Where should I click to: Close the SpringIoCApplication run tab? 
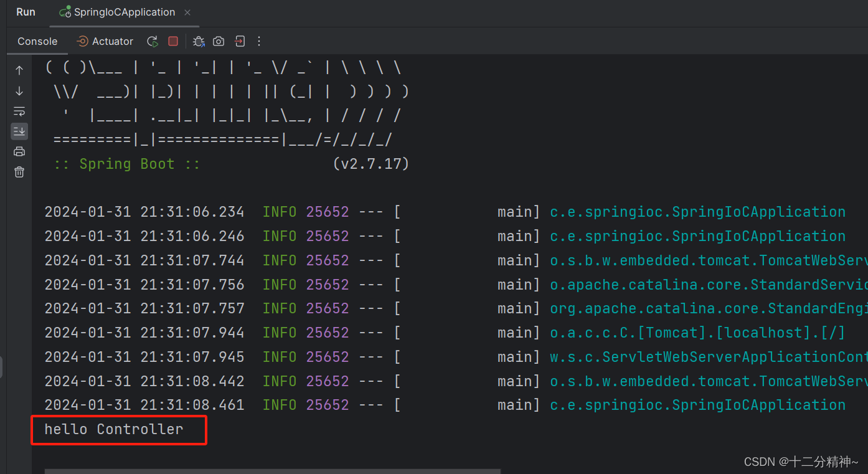click(x=188, y=12)
